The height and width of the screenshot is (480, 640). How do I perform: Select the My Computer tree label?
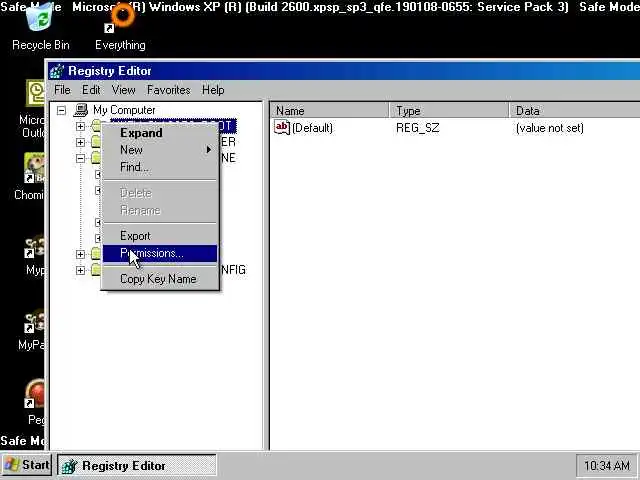124,110
